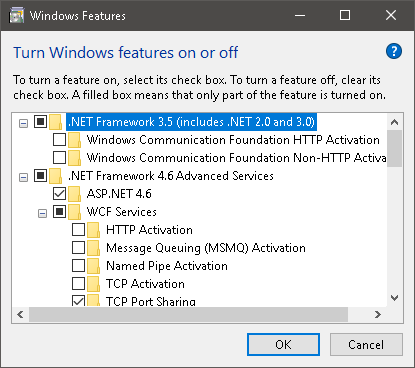This screenshot has width=415, height=368.
Task: Uncheck the ASP.NET 4.6 checkbox
Action: [x=59, y=194]
